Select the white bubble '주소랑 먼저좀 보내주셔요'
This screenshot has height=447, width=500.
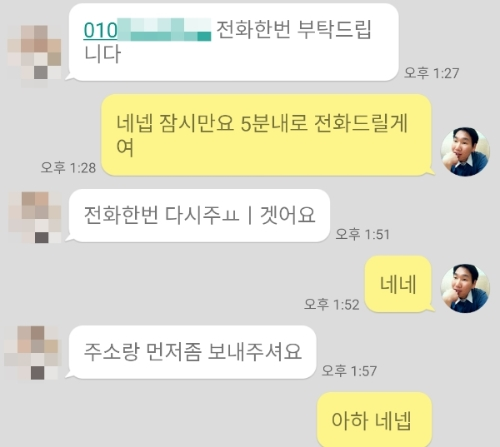tap(191, 352)
